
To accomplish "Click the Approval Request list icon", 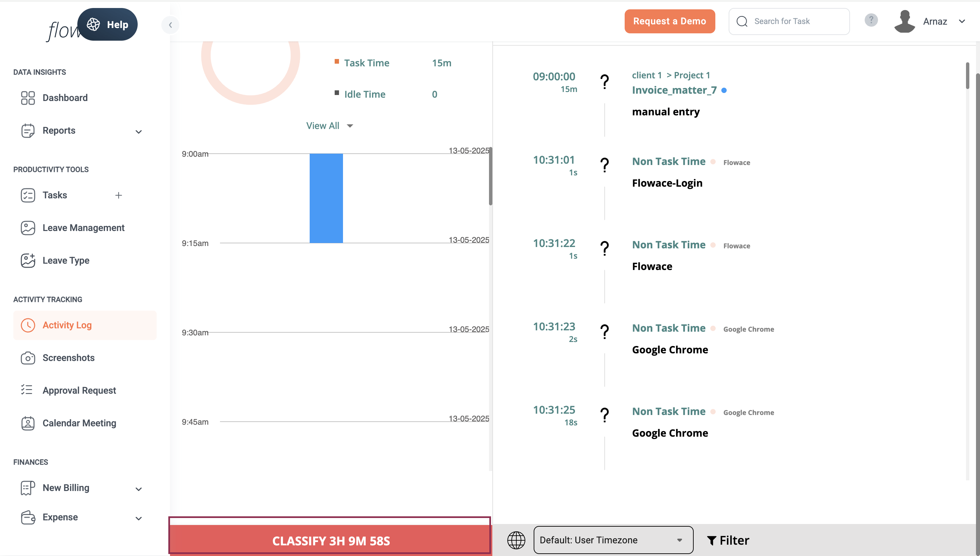I will click(27, 390).
